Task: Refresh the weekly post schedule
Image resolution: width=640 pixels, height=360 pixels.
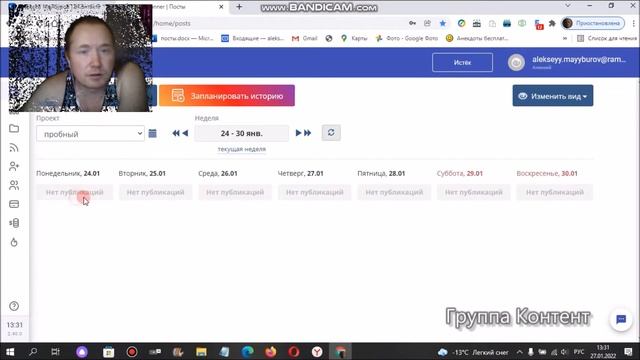Action: pos(331,133)
